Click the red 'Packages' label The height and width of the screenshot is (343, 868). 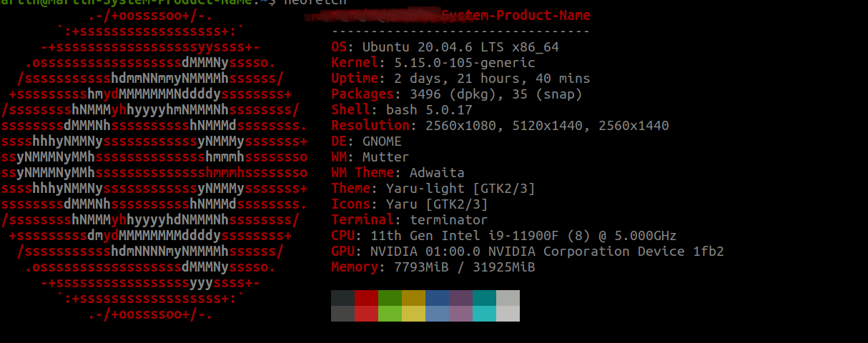pos(363,94)
